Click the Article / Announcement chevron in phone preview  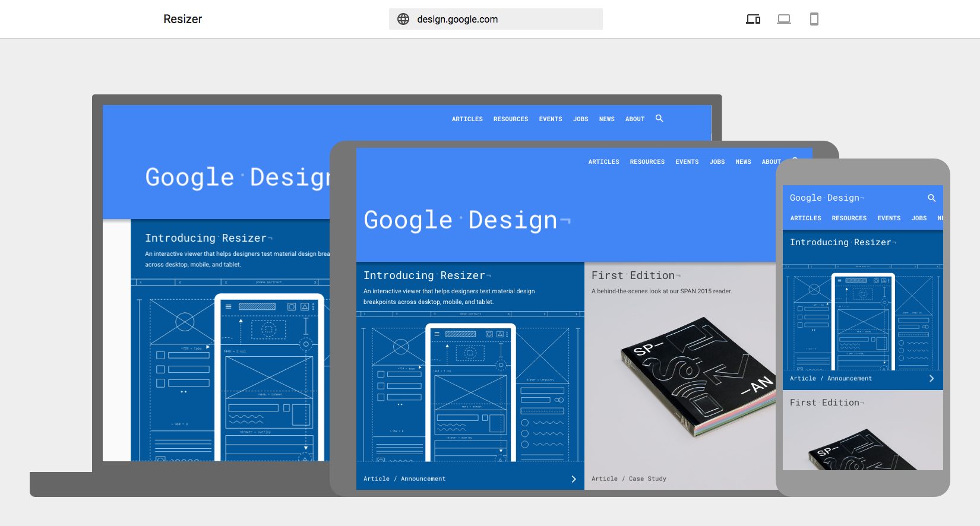coord(931,379)
